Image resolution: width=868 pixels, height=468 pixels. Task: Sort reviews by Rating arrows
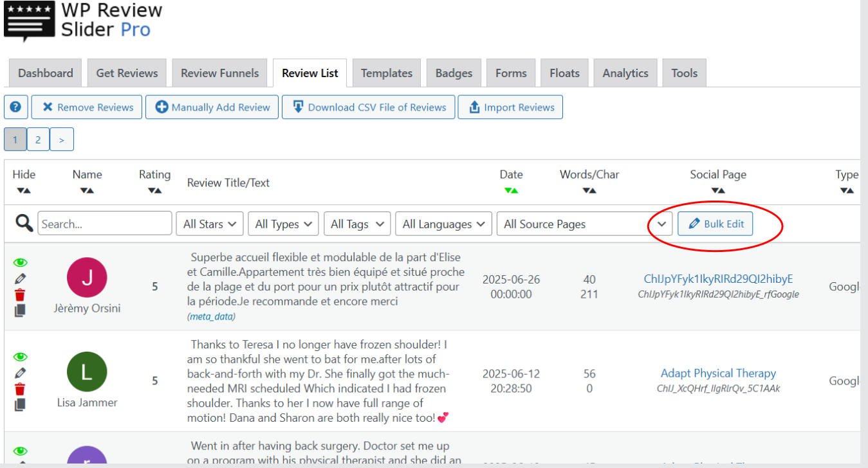pos(154,190)
